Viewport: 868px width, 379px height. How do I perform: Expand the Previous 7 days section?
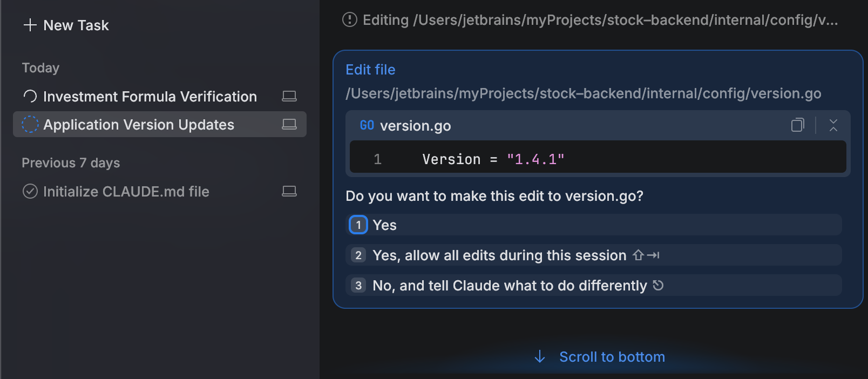(x=70, y=163)
